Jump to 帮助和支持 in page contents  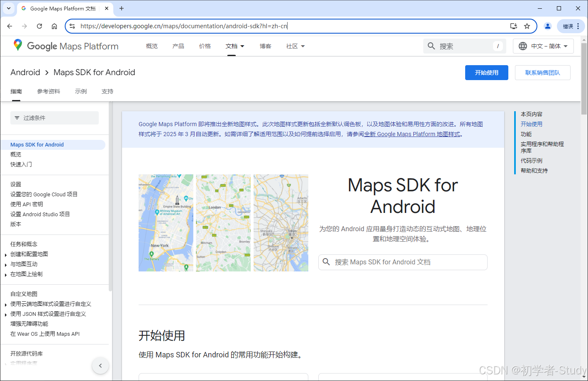(x=534, y=171)
